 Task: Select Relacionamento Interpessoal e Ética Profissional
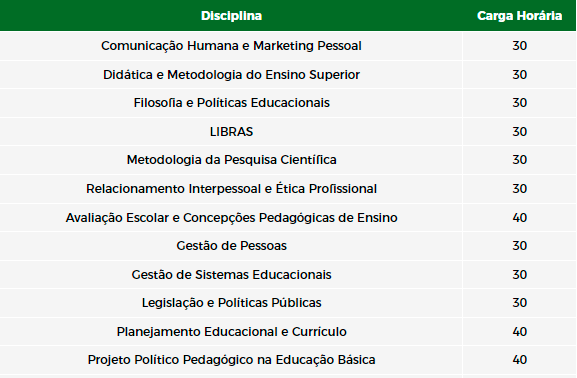[x=231, y=189]
